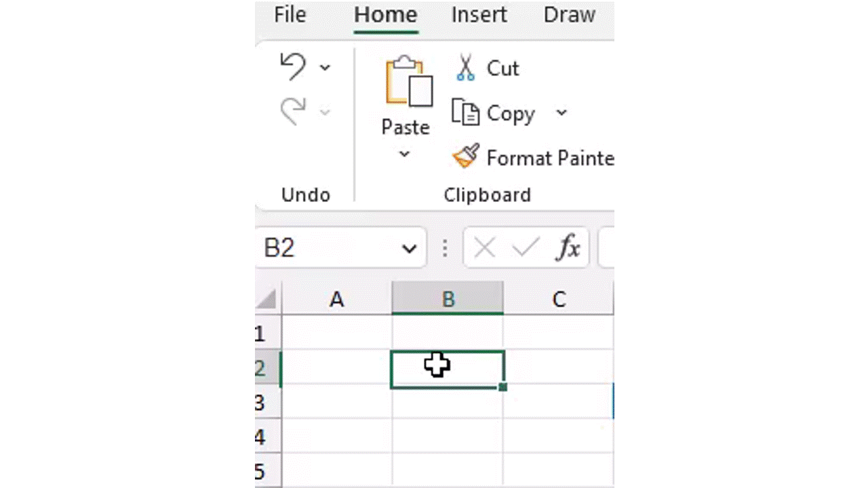Expand the Name Box dropdown
This screenshot has width=868, height=488.
tap(409, 249)
